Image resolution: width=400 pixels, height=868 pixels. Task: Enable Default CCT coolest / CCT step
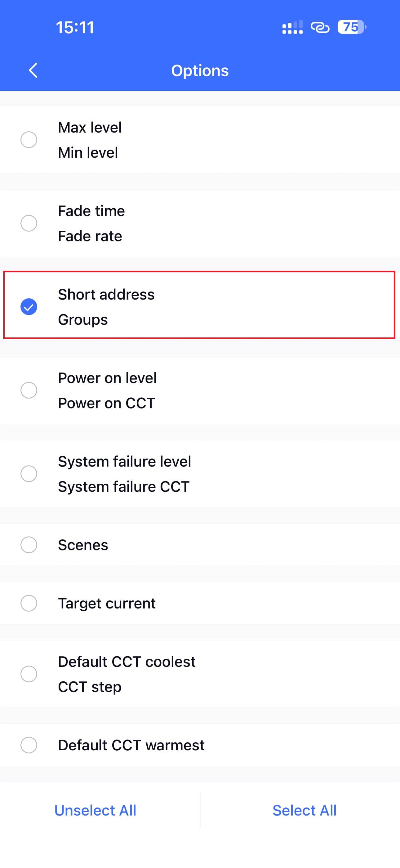coord(29,674)
